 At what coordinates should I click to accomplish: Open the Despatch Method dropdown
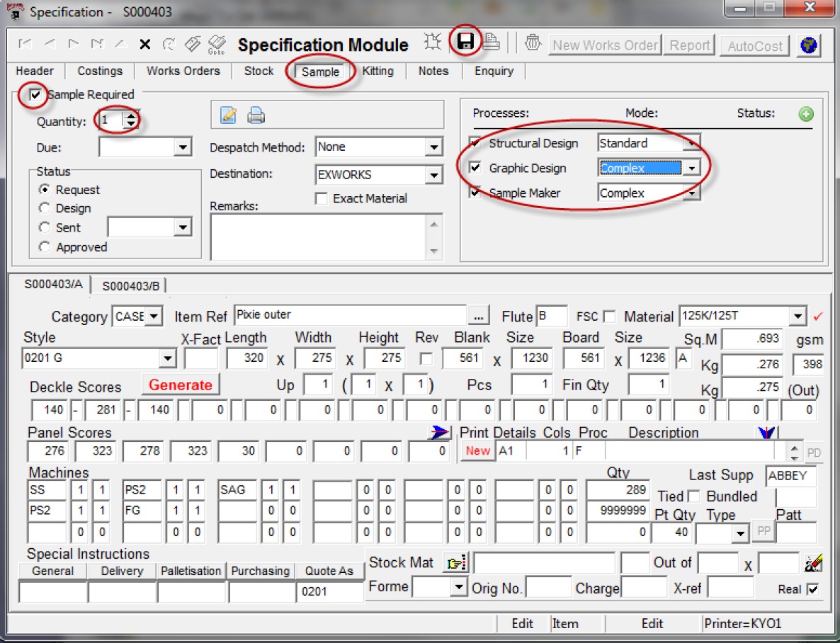(x=434, y=147)
